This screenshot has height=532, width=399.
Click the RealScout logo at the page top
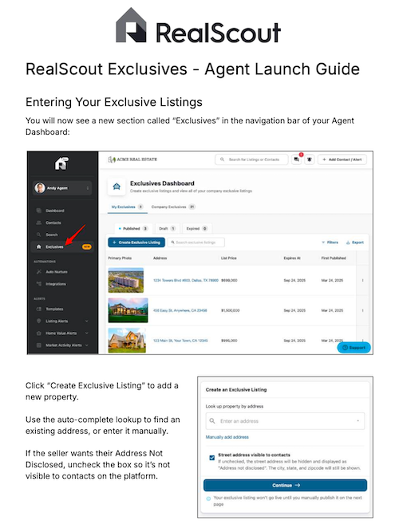point(199,26)
